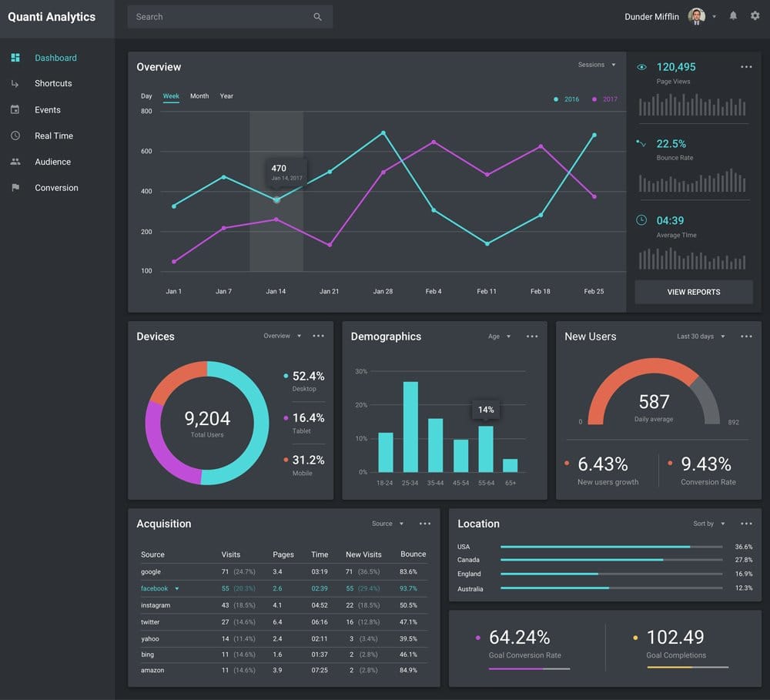Click the search input field

tap(216, 16)
